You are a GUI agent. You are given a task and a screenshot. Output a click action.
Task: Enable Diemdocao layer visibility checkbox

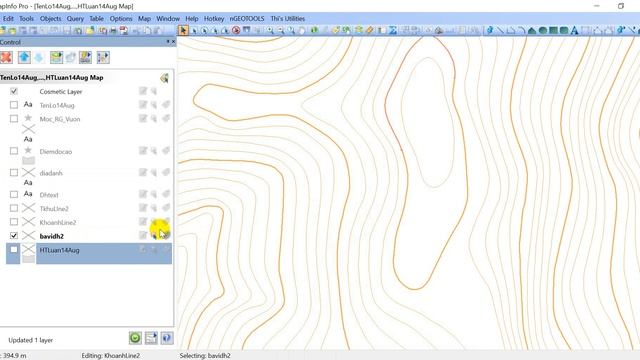pyautogui.click(x=14, y=151)
